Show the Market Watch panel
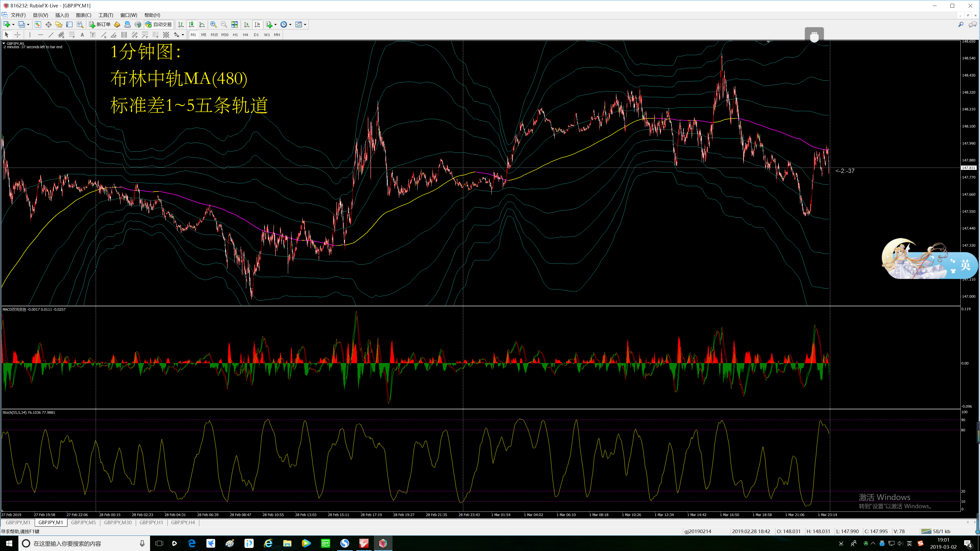980x551 pixels. 38,24
